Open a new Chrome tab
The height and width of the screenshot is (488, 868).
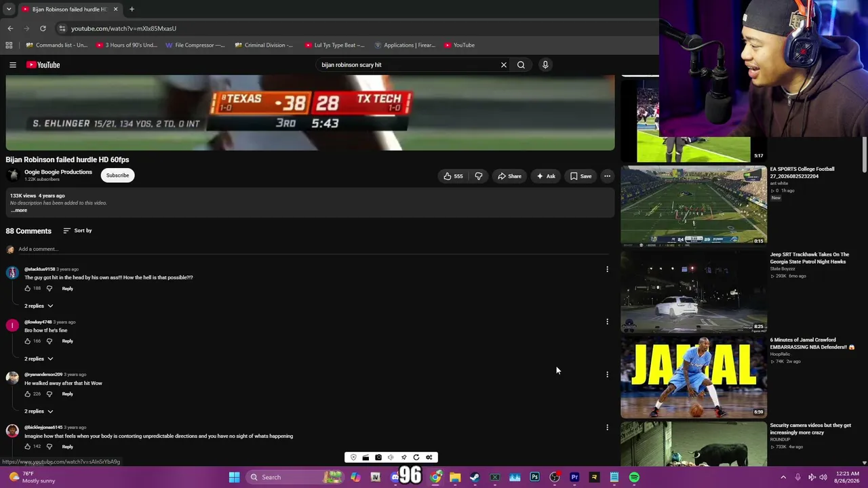[x=132, y=9]
